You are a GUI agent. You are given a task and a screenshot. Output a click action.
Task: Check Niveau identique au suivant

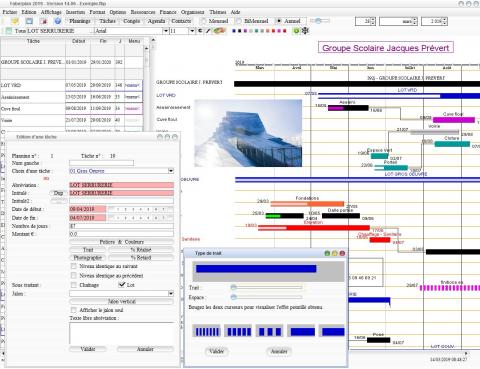click(74, 266)
